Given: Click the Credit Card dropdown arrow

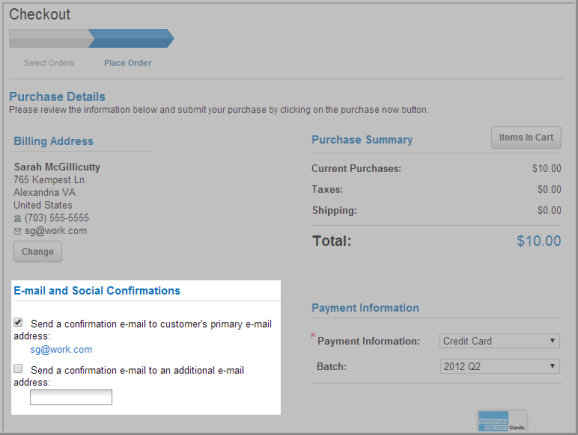Looking at the screenshot, I should 552,341.
